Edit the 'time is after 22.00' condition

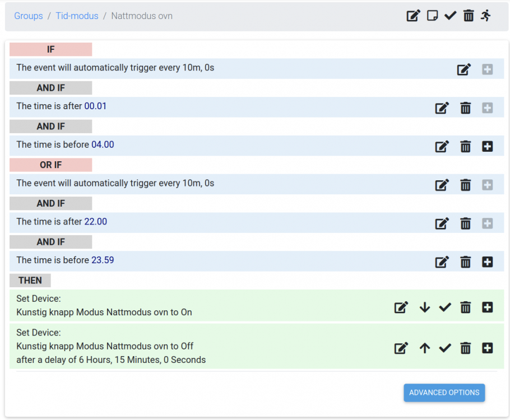[x=442, y=223]
